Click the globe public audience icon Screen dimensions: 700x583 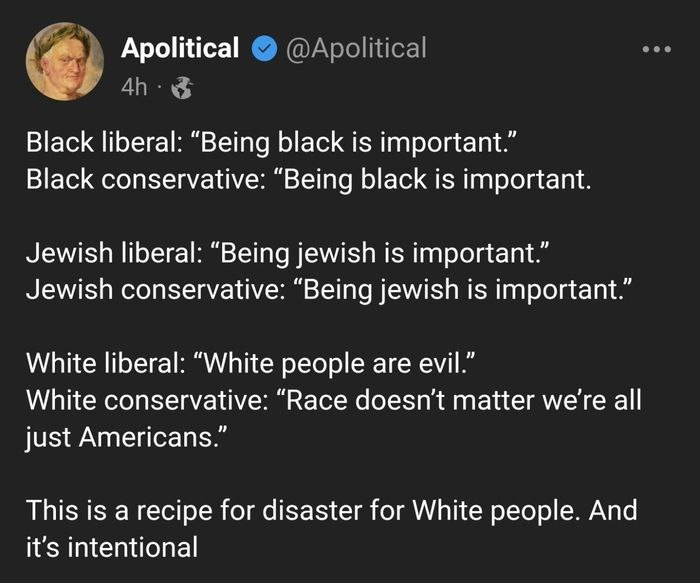(181, 88)
